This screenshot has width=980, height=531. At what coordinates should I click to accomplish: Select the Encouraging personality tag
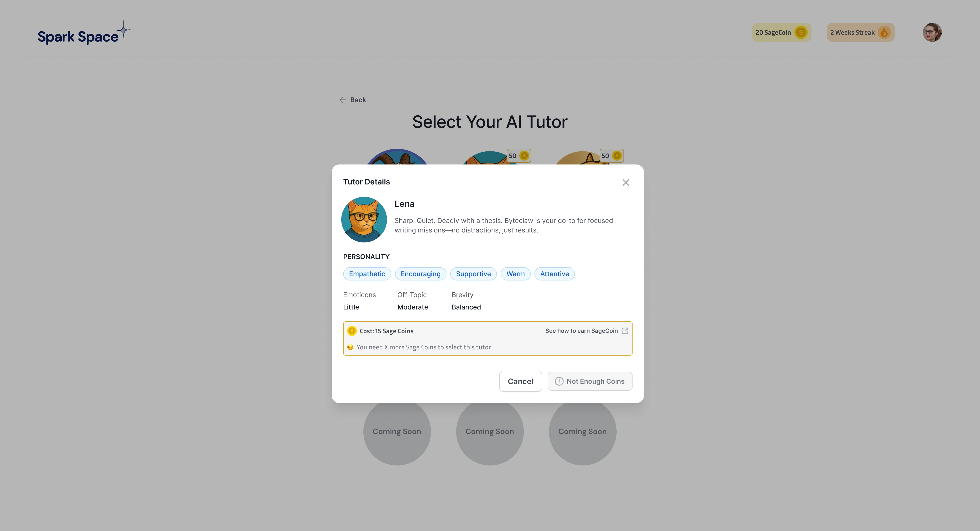420,274
